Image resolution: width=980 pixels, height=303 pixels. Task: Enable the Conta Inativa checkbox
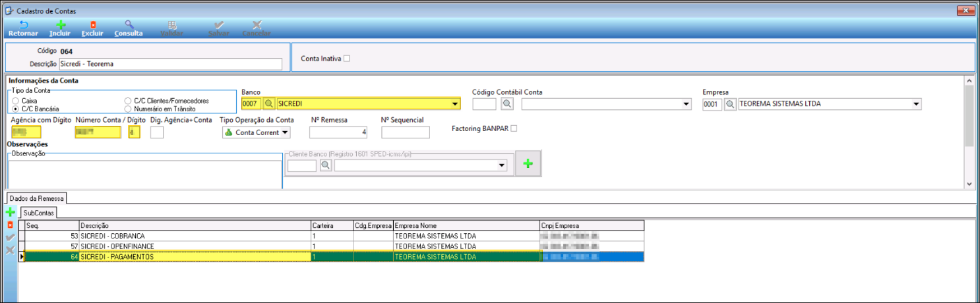347,58
